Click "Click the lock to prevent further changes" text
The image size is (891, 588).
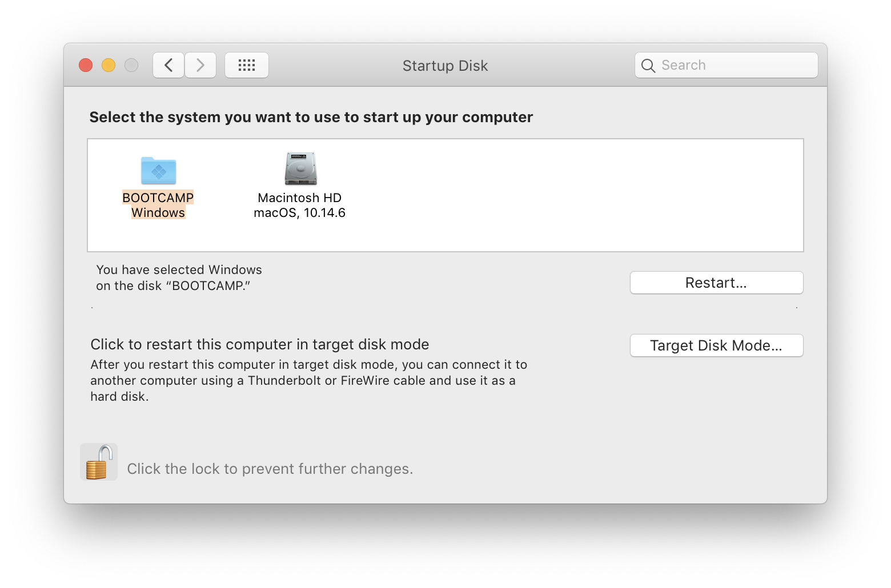tap(270, 469)
